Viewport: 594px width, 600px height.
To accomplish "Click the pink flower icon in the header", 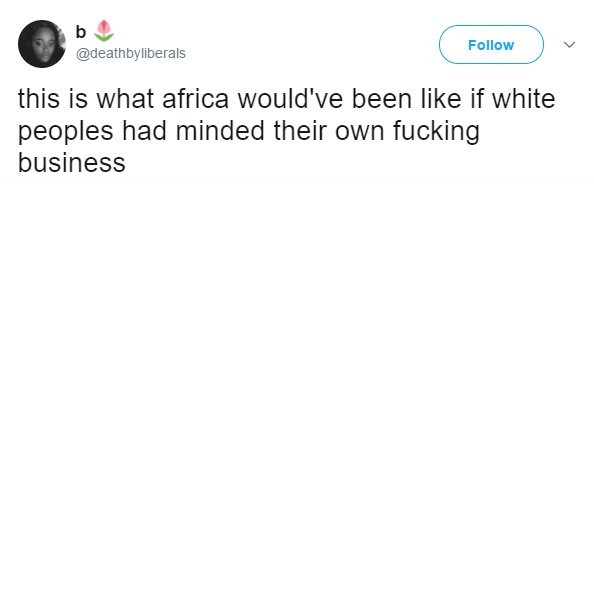I will (x=104, y=31).
